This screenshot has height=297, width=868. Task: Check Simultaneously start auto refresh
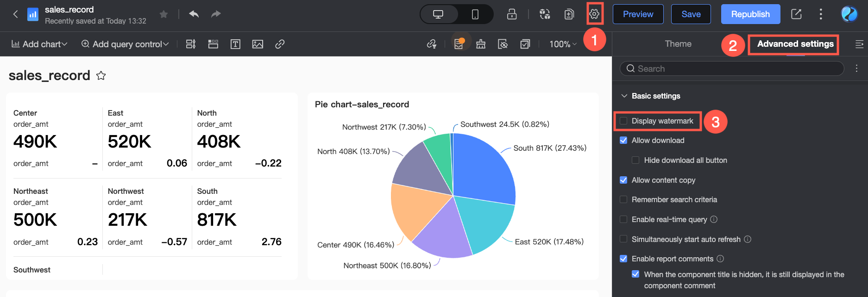coord(623,239)
